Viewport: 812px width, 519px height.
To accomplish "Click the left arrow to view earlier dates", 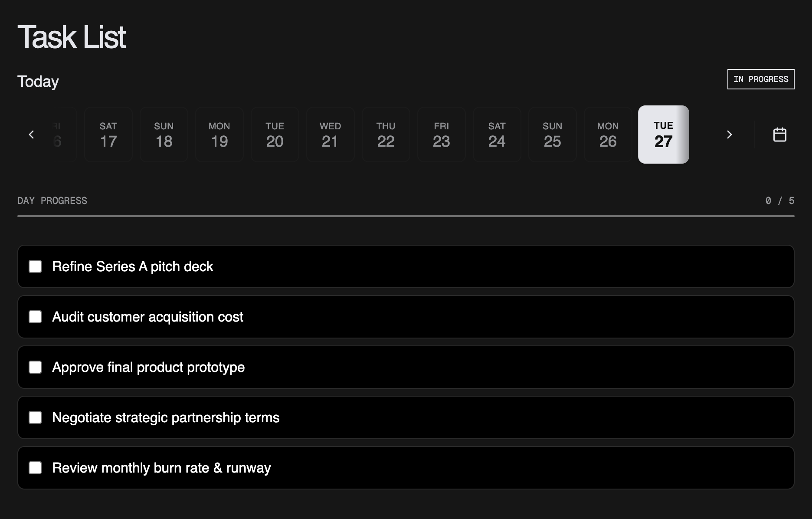I will (x=31, y=135).
